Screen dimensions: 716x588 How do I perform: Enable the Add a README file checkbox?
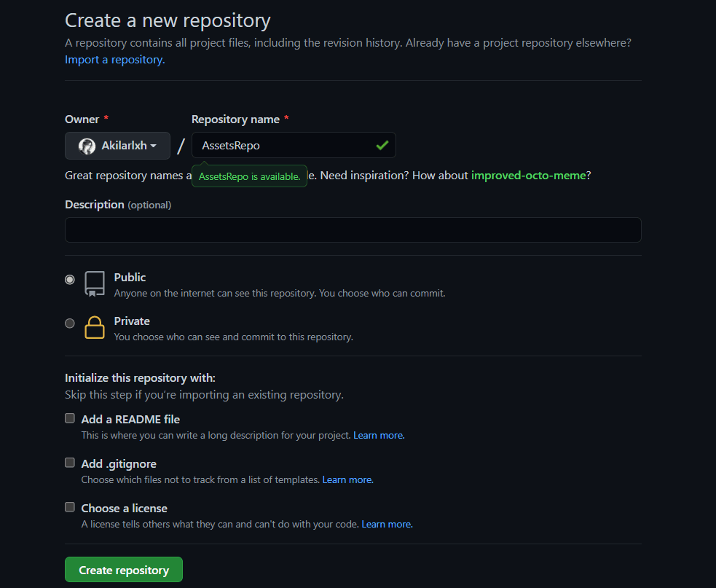[70, 418]
